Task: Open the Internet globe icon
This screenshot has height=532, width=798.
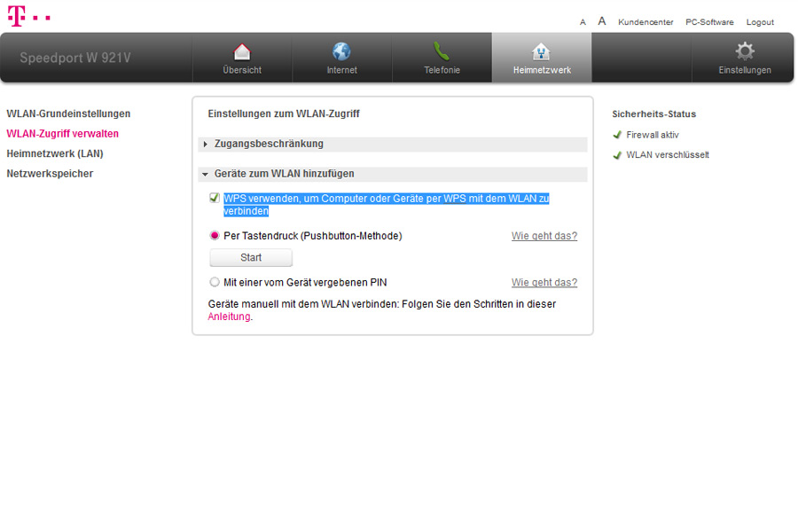Action: click(341, 51)
